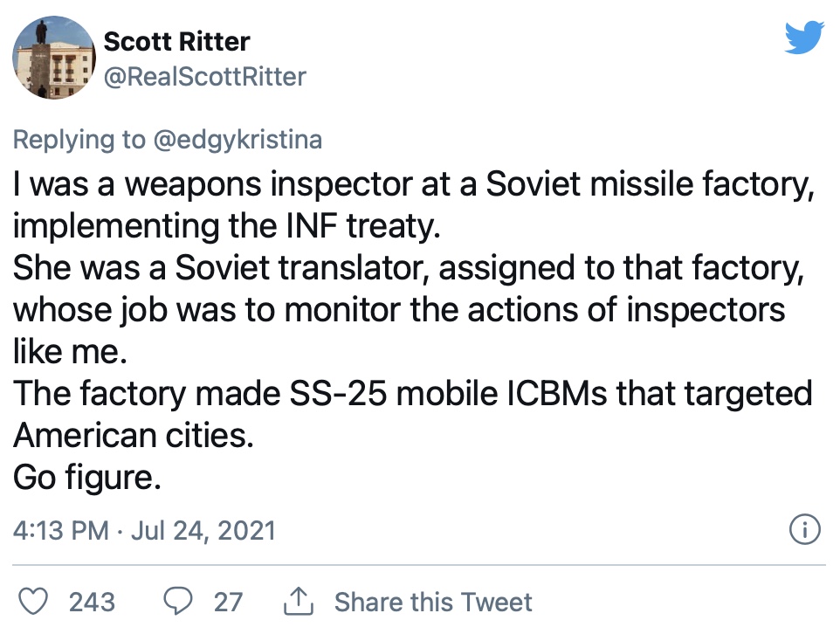Click the Jul 24, 2021 date
The image size is (840, 627).
pyautogui.click(x=203, y=531)
